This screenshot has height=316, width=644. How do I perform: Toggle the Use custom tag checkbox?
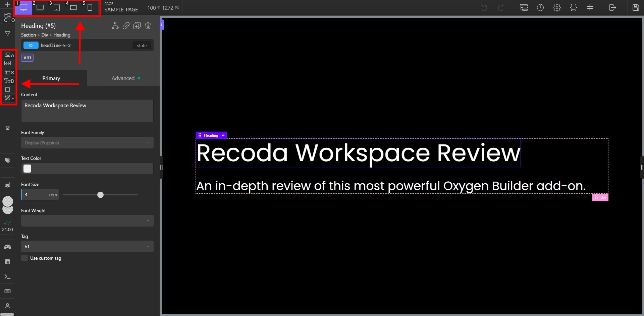(x=24, y=258)
